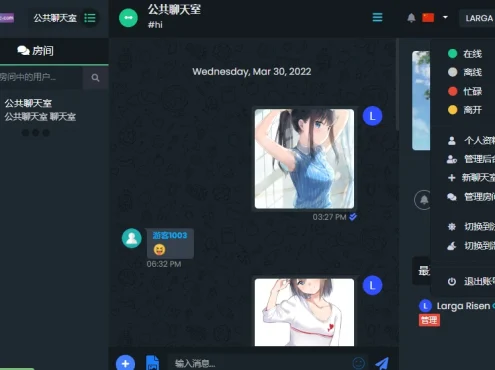495x370 pixels.
Task: Click the circled bell icon in right panel
Action: click(x=423, y=200)
